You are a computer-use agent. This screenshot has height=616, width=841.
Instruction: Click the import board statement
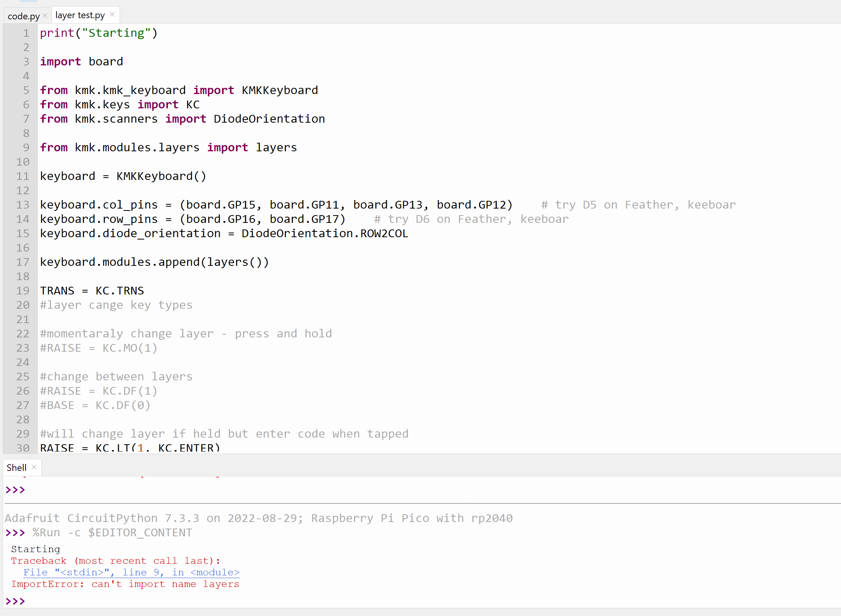81,61
